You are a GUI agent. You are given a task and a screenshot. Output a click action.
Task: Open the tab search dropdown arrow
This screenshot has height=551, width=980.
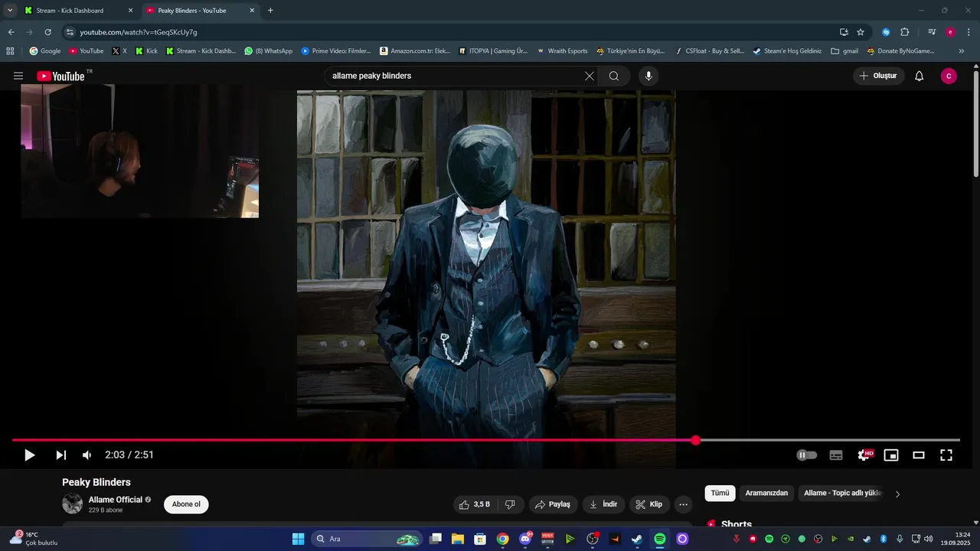click(x=10, y=11)
